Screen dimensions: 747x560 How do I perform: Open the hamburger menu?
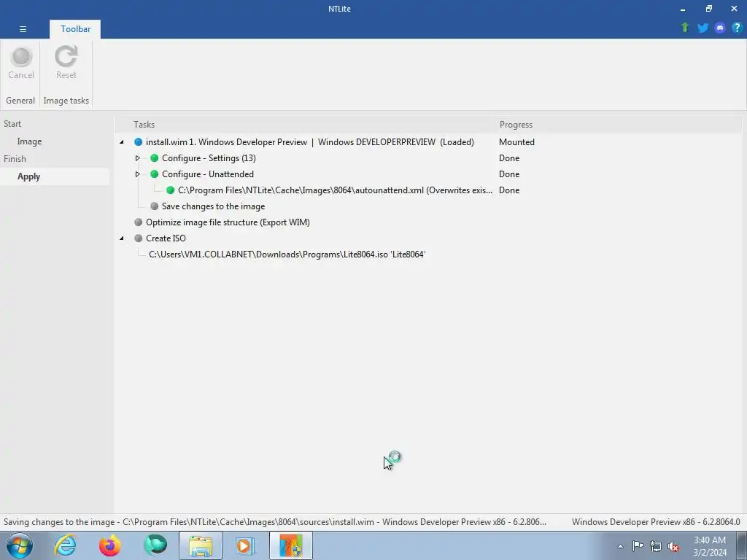(x=23, y=29)
